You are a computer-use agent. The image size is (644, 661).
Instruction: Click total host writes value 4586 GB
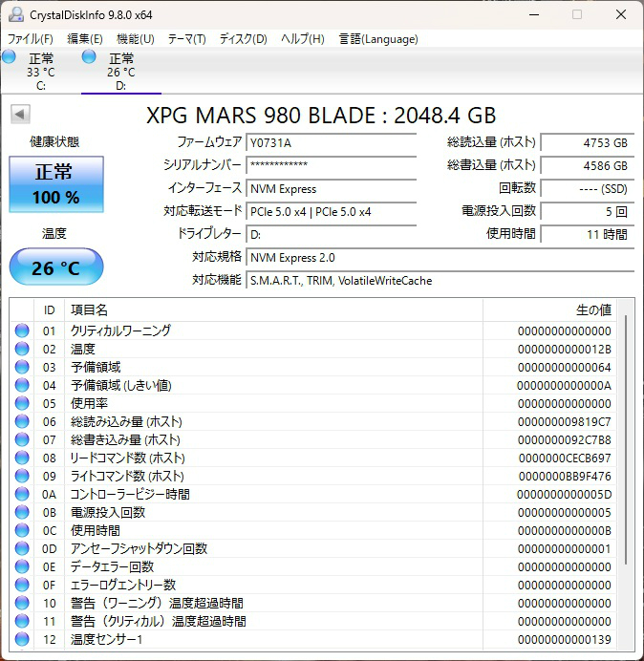tap(588, 165)
